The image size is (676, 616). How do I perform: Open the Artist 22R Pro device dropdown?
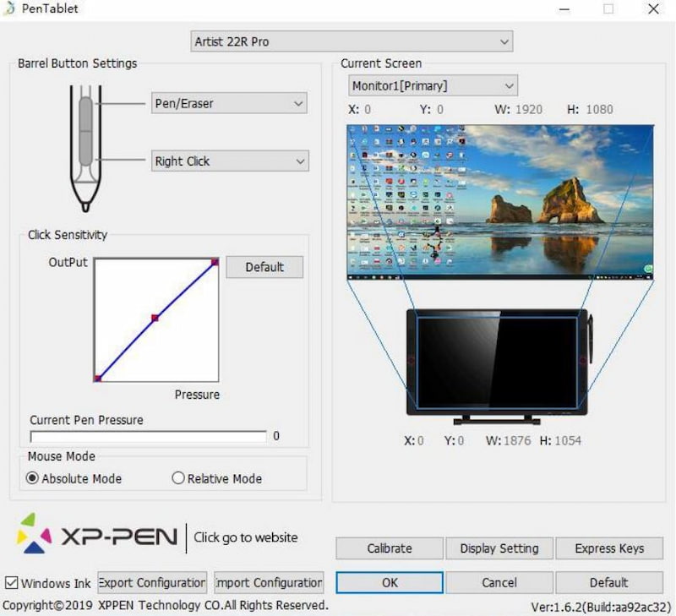352,41
